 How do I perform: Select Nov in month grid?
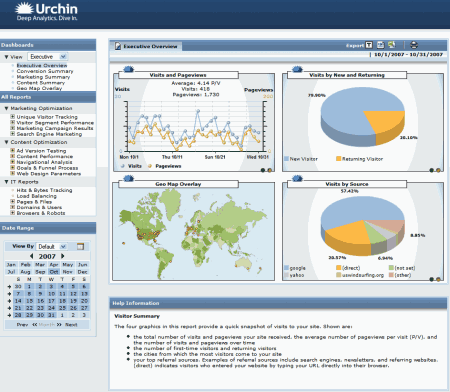pos(68,272)
